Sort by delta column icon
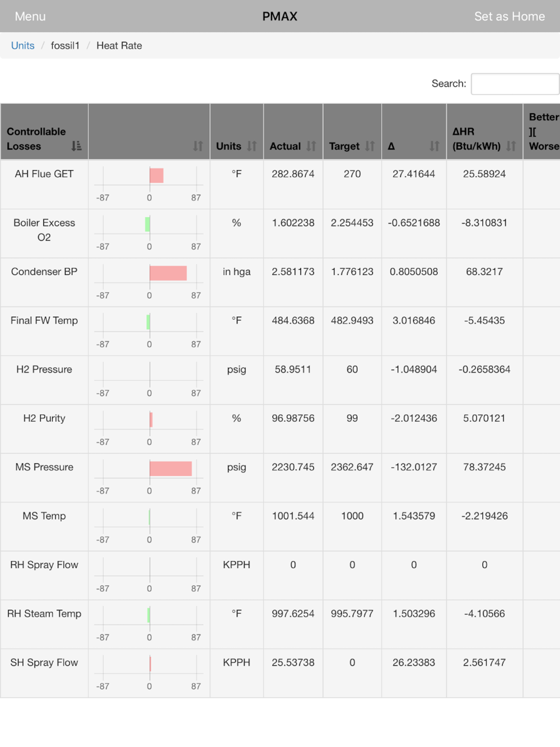The image size is (560, 747). 434,146
